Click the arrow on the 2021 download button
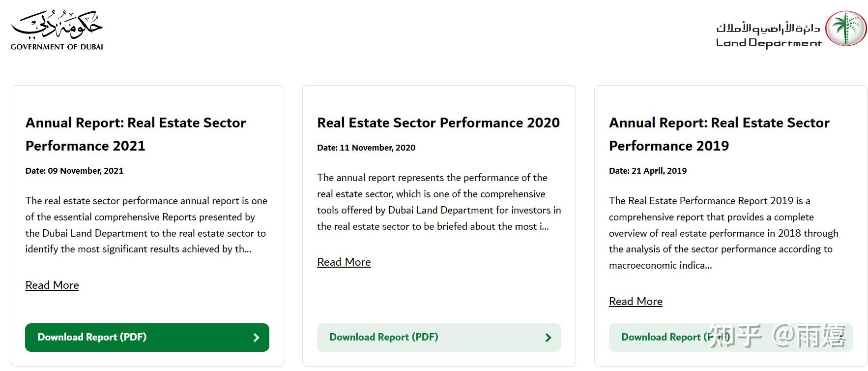The height and width of the screenshot is (371, 868). (x=256, y=338)
